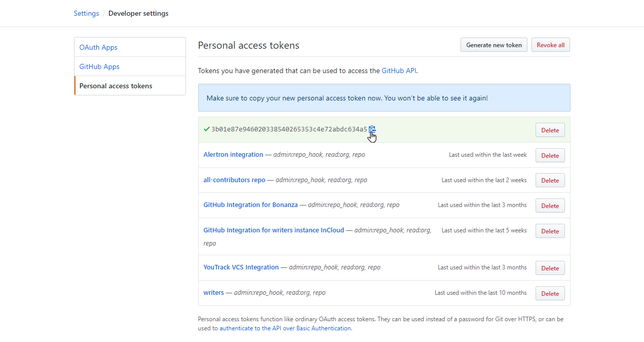Click the green checkmark beside the new token
This screenshot has height=342, width=644.
tap(206, 129)
